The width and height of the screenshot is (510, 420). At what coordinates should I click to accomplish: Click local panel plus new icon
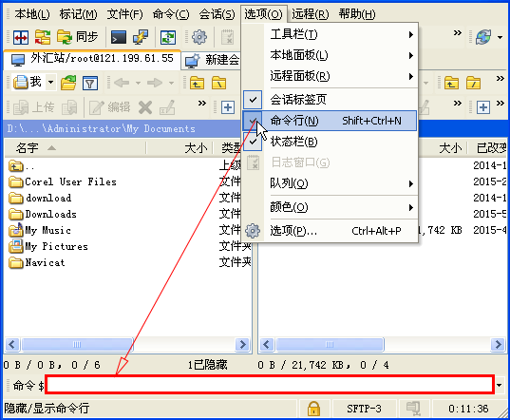(x=228, y=107)
